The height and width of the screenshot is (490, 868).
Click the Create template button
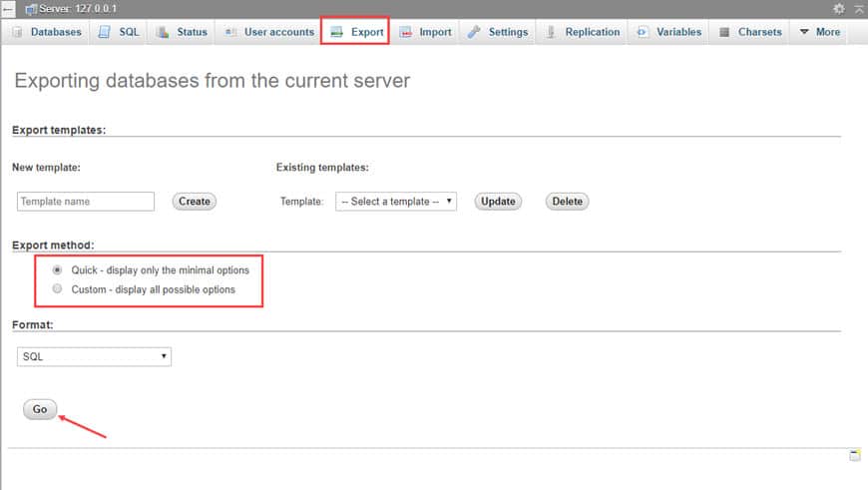coord(195,202)
